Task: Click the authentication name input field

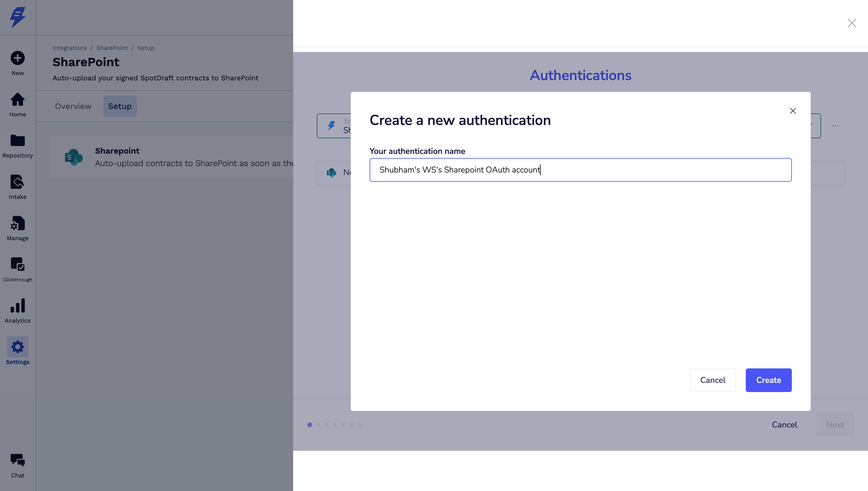Action: (x=580, y=170)
